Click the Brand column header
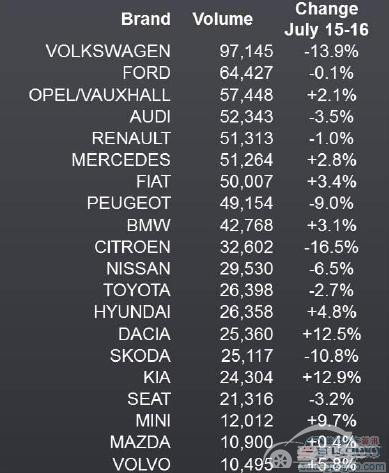The width and height of the screenshot is (389, 473). 146,19
